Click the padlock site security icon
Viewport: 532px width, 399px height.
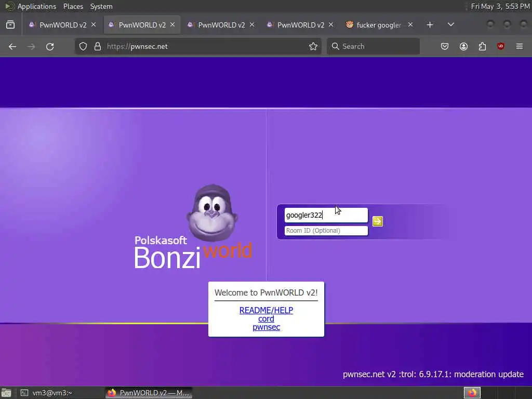pyautogui.click(x=98, y=46)
